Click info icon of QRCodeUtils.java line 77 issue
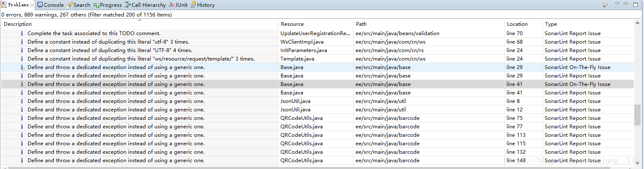 (22, 127)
